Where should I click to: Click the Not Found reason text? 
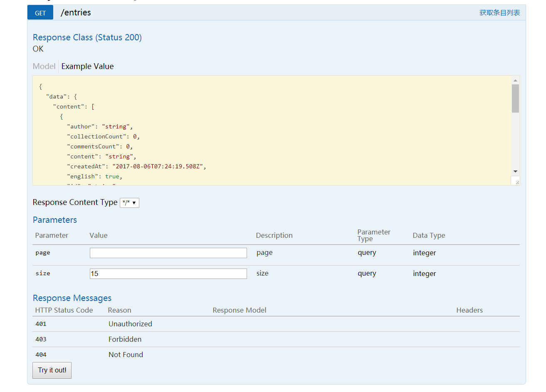(x=126, y=355)
